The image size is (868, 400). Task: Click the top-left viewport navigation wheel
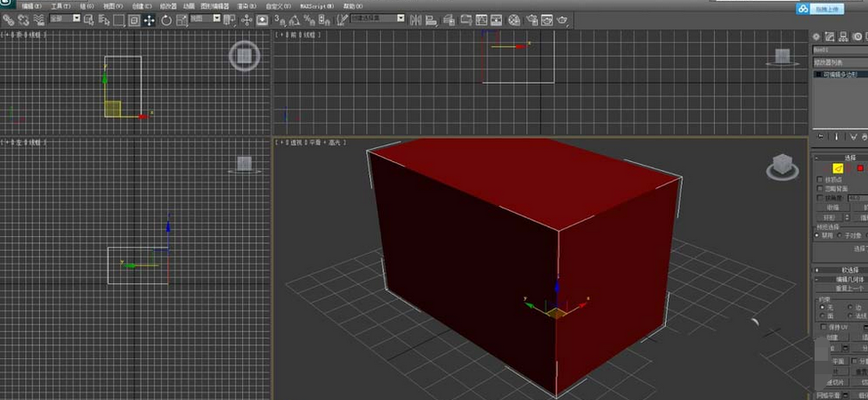click(243, 56)
